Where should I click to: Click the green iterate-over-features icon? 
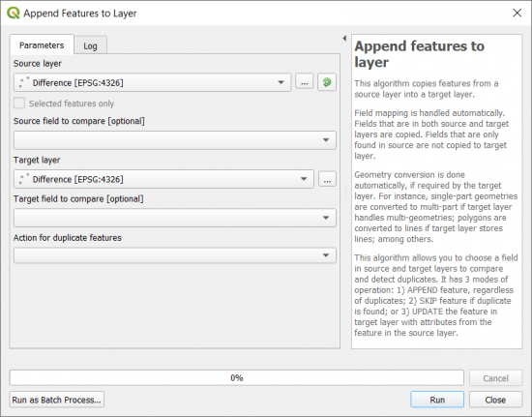click(327, 82)
